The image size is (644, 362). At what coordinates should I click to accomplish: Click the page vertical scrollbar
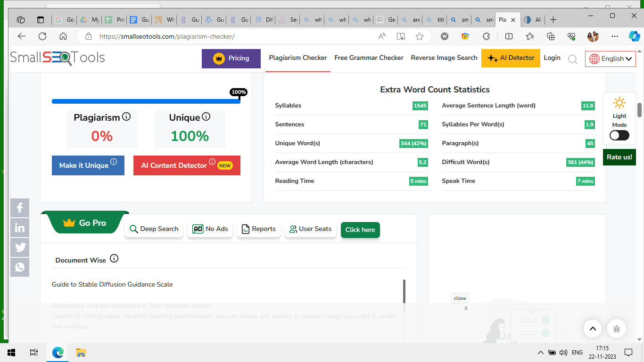coord(639,110)
